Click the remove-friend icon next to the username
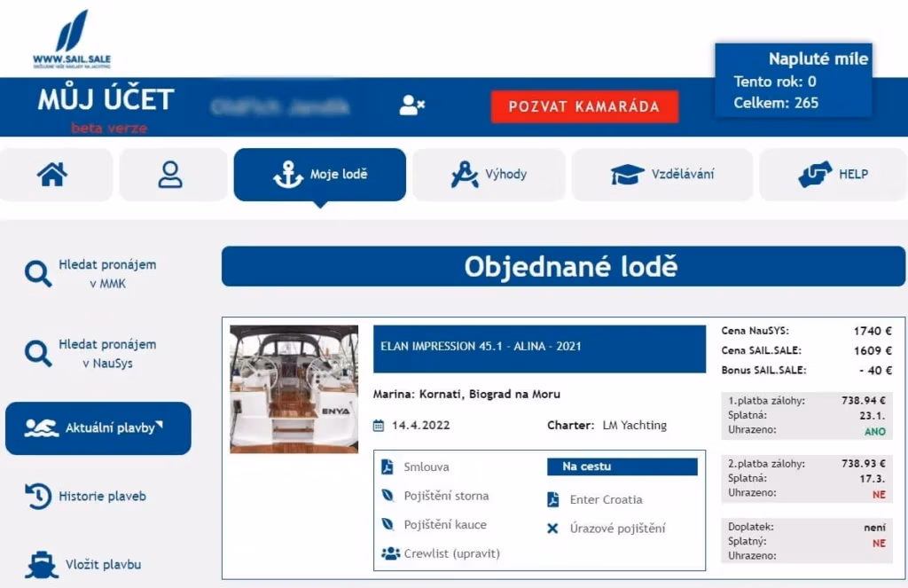908x588 pixels. pos(411,105)
